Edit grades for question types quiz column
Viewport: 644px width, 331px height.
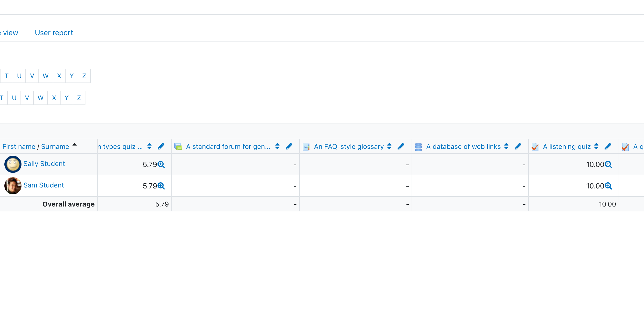click(161, 146)
